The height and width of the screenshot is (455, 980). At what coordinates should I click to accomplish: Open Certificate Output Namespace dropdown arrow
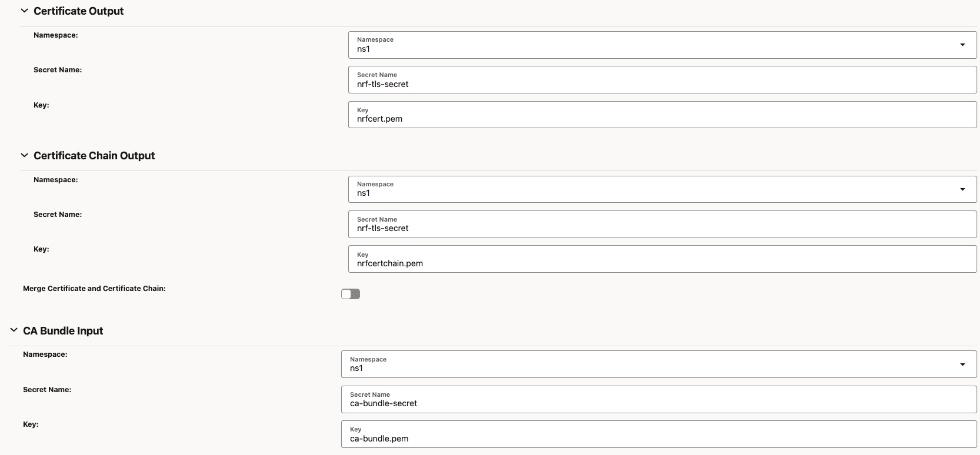[962, 45]
